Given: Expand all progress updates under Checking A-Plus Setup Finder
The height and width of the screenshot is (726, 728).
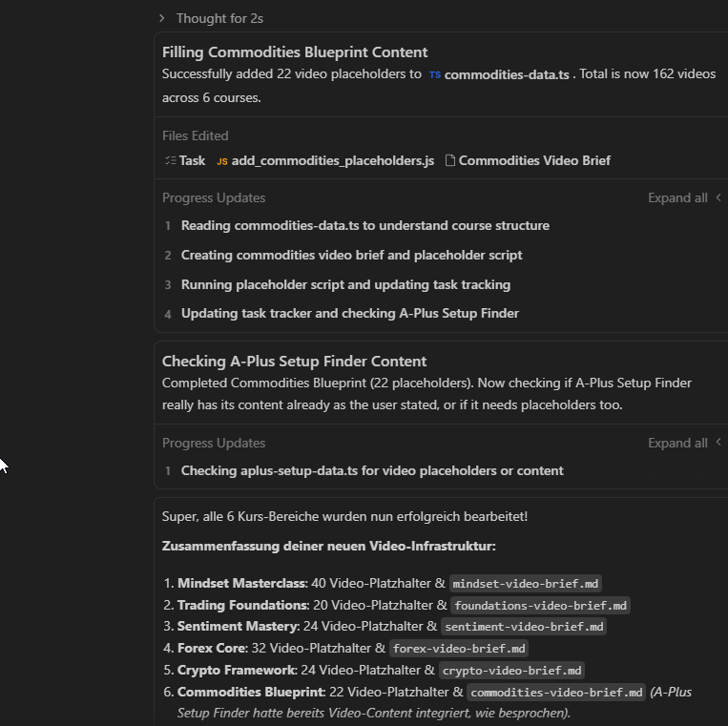Looking at the screenshot, I should point(676,444).
